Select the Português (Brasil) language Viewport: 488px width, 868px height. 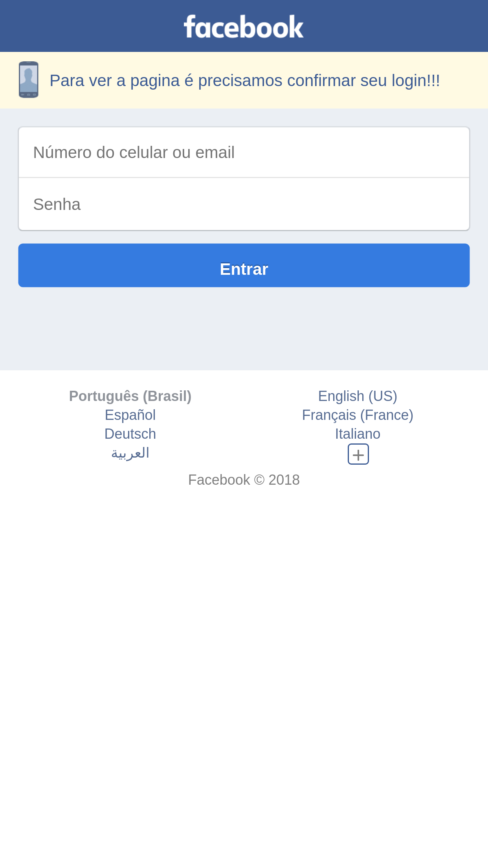click(130, 396)
